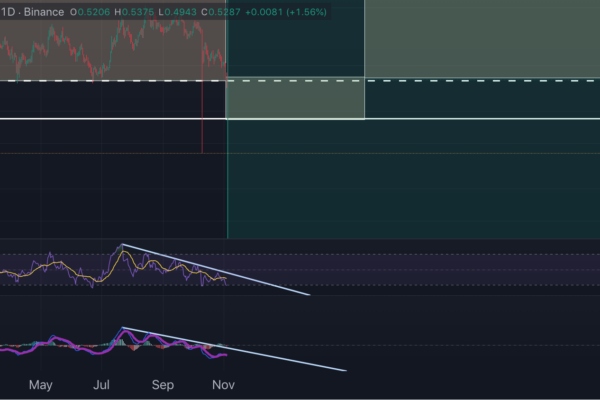
Task: Click the Open price value 0.5206
Action: 96,11
